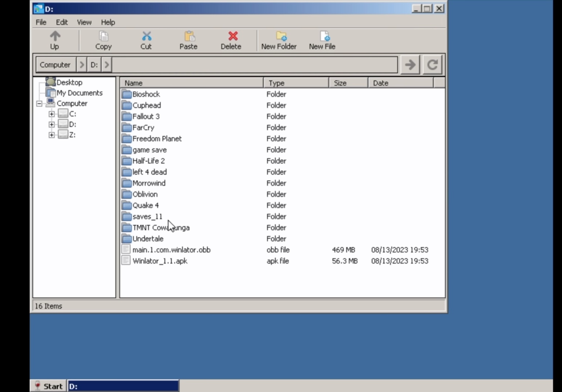
Task: Select the Half-Life 2 folder
Action: 148,161
